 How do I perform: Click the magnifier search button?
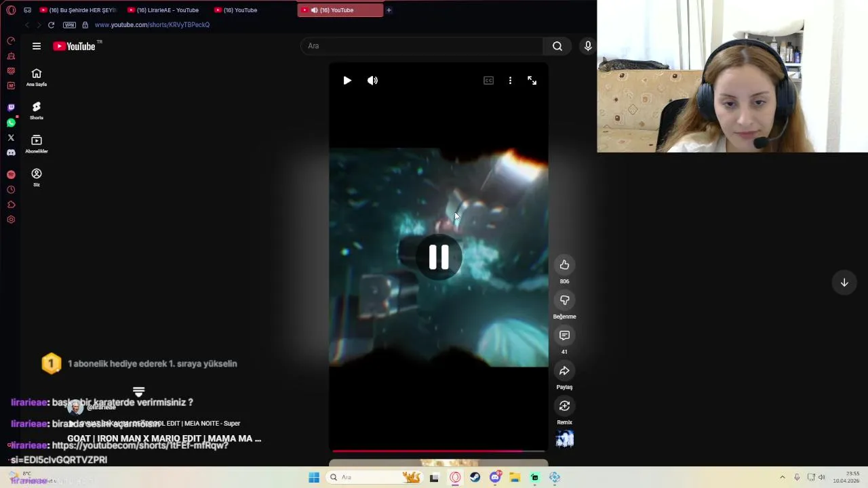pos(557,46)
